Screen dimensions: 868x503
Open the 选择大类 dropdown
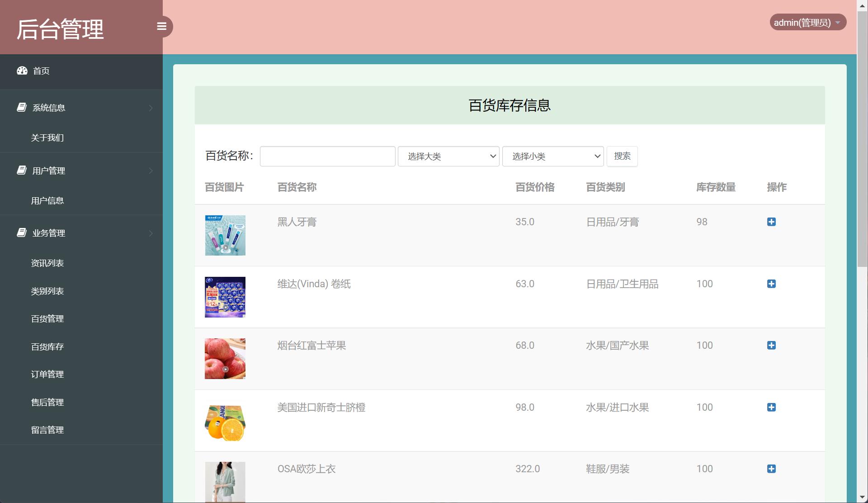pyautogui.click(x=448, y=156)
